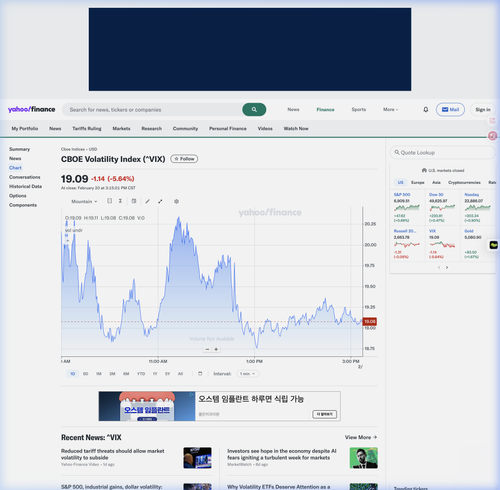Select the pencil draw tool icon

click(x=147, y=201)
